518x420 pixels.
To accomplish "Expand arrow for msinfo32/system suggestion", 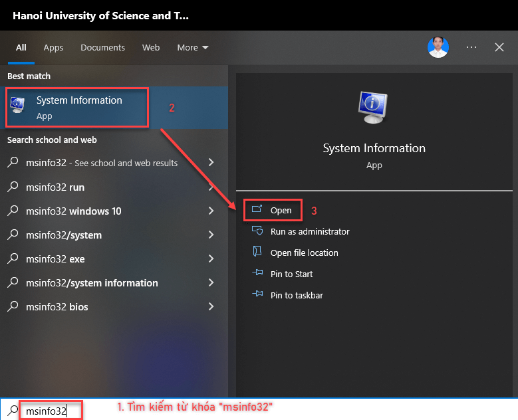I will click(x=211, y=235).
